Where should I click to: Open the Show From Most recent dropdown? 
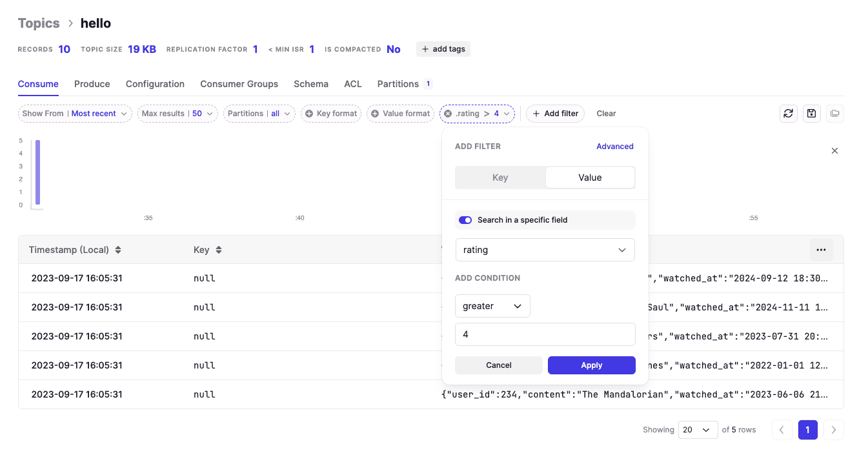pos(75,114)
